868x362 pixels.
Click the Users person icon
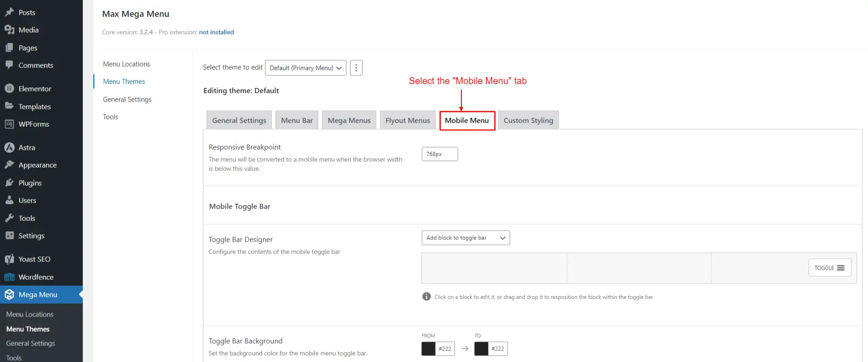click(9, 200)
